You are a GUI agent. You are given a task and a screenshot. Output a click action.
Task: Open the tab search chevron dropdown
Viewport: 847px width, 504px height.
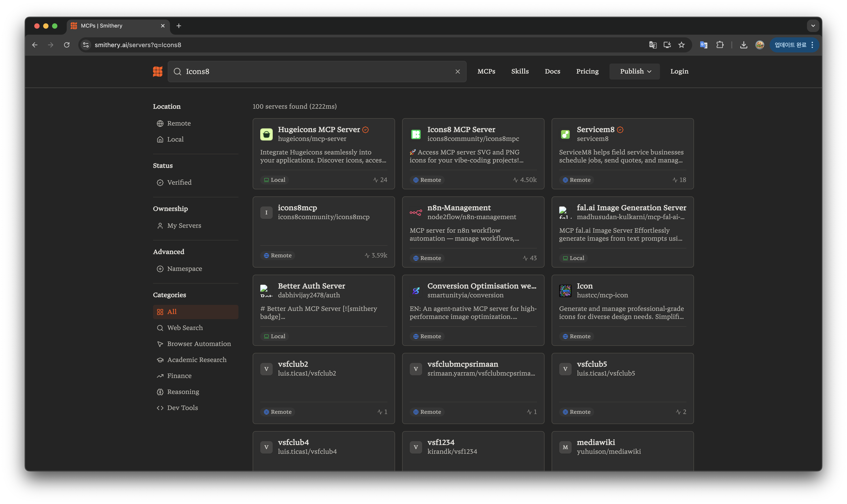click(813, 26)
